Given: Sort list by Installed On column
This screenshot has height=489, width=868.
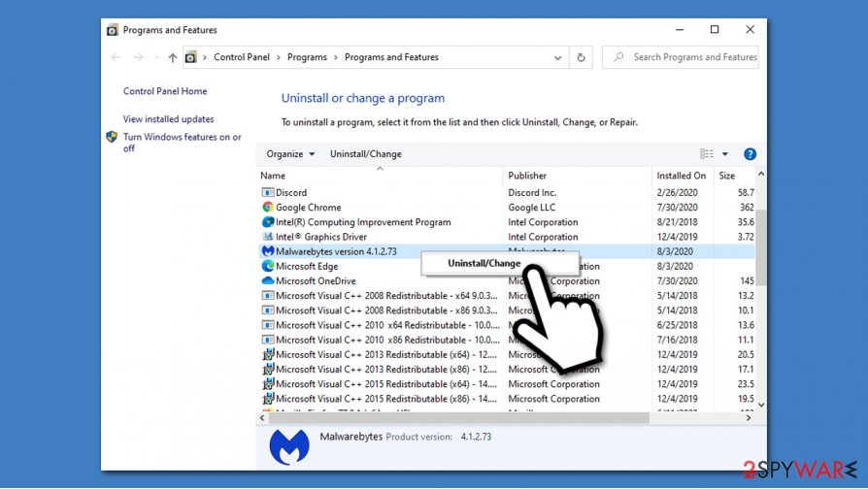Looking at the screenshot, I should 684,176.
